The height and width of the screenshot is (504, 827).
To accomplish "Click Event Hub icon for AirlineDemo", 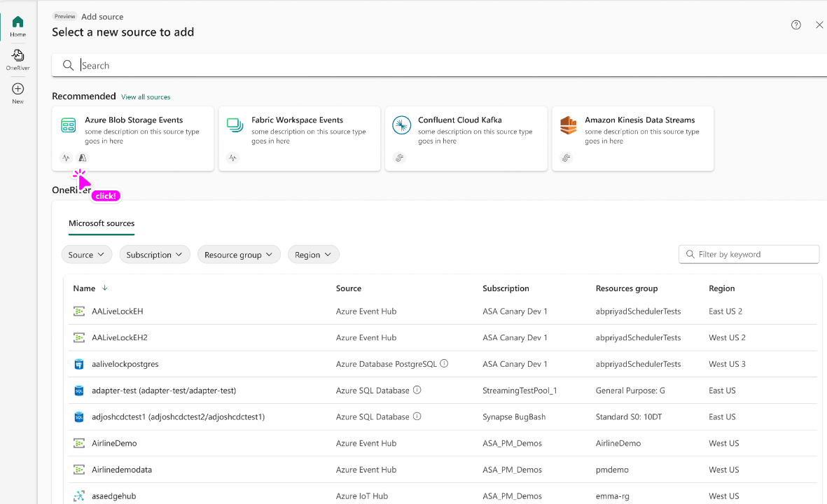I will pos(79,443).
